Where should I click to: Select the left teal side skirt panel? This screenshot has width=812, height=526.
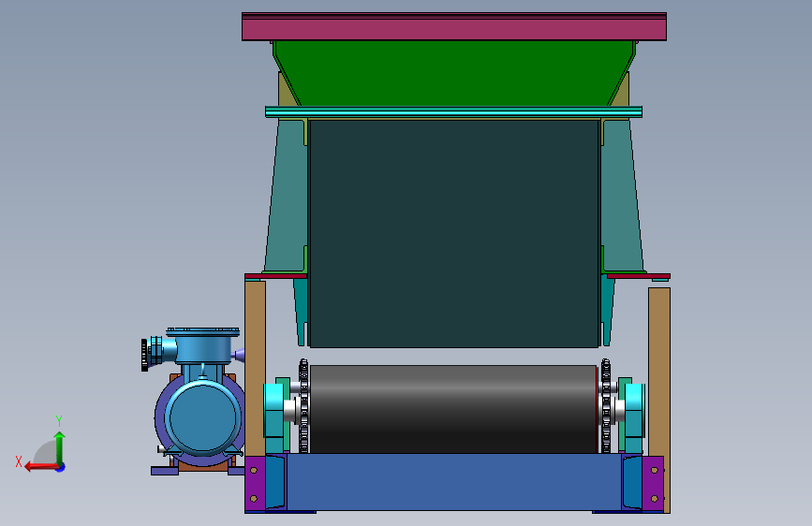click(287, 196)
